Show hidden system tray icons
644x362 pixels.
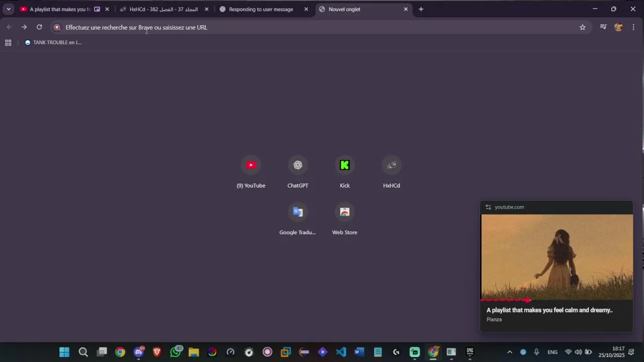pyautogui.click(x=510, y=352)
